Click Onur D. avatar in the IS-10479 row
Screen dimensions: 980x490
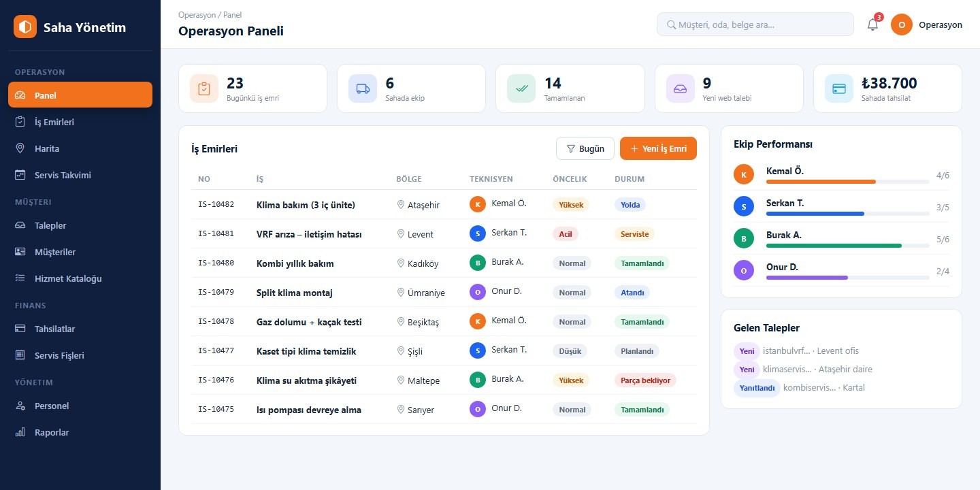point(478,292)
